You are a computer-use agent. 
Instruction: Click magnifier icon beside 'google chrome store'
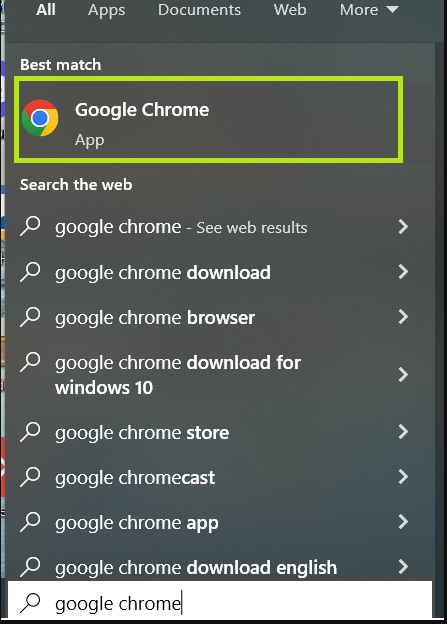(x=30, y=432)
